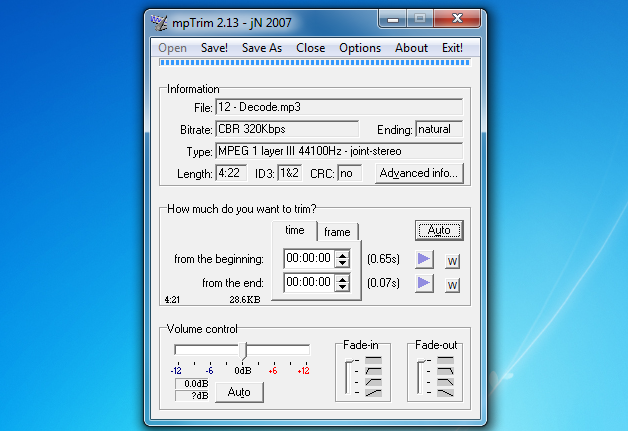
Task: Click the from the beginning time field
Action: (309, 258)
